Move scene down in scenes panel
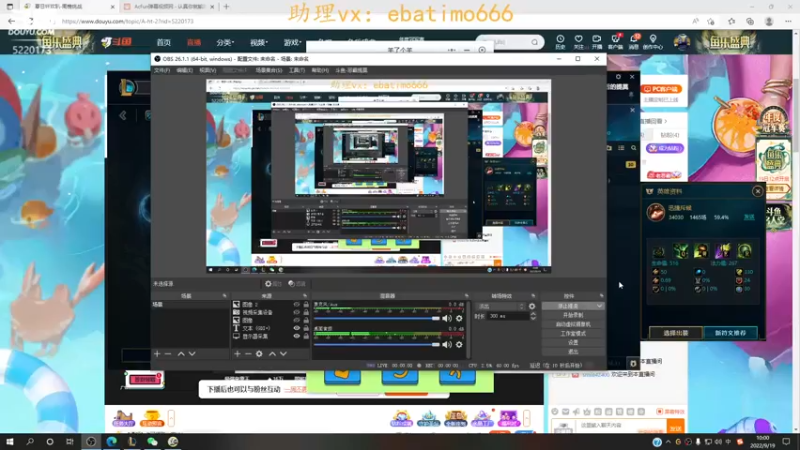Screen dimensions: 800x450 [x=192, y=354]
